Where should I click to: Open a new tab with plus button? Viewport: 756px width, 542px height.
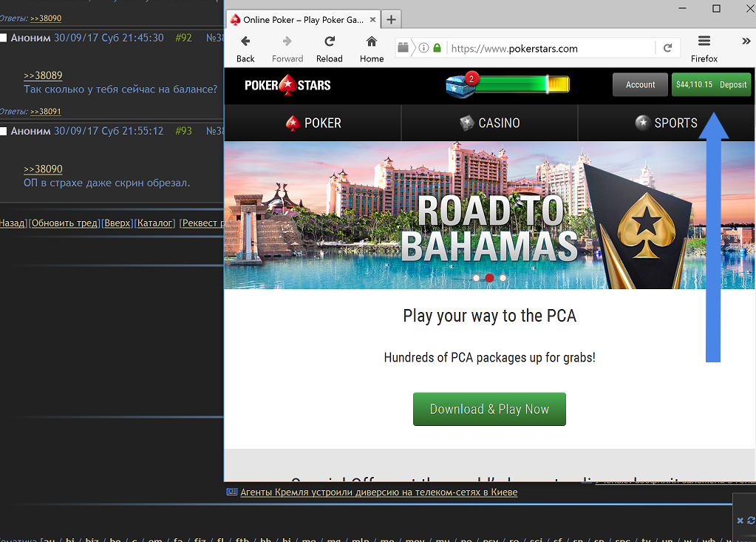pyautogui.click(x=391, y=20)
